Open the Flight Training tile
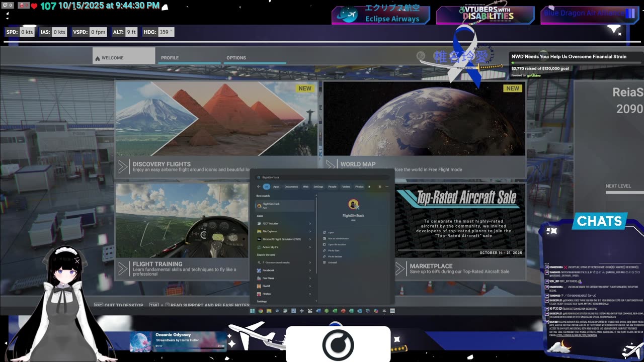 tap(182, 231)
